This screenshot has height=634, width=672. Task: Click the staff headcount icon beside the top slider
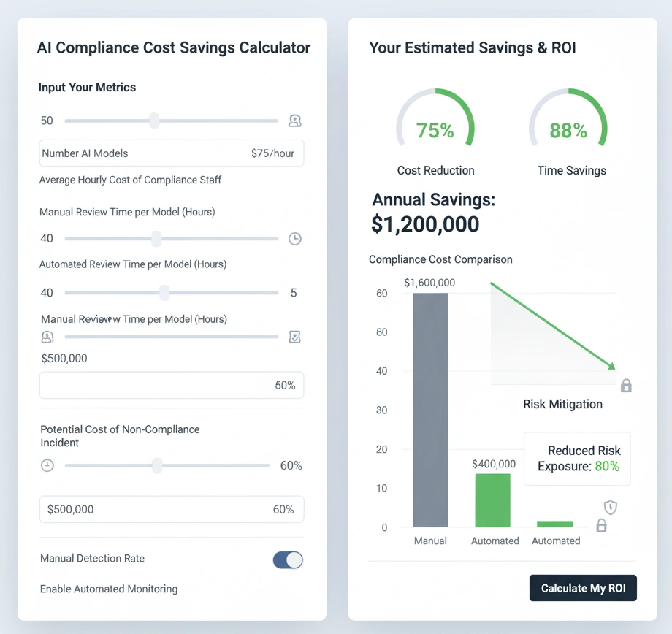coord(294,121)
